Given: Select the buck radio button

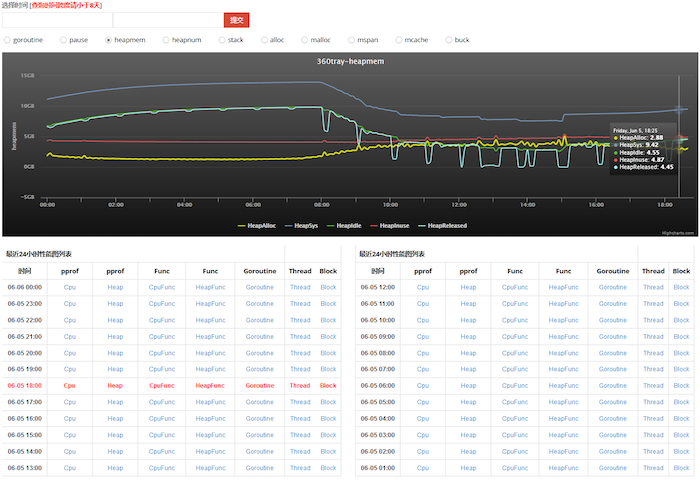Looking at the screenshot, I should tap(447, 40).
